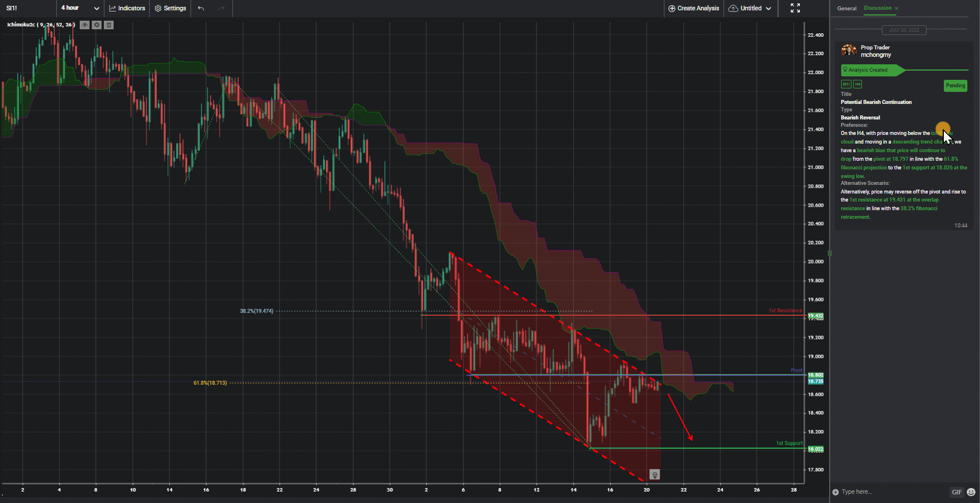Click the H4 timeframe tag
Screen dimensions: 980x503
click(858, 84)
